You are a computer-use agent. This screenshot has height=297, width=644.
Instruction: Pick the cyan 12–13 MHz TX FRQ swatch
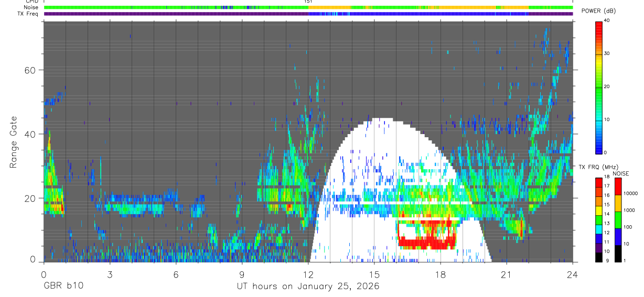click(x=599, y=228)
